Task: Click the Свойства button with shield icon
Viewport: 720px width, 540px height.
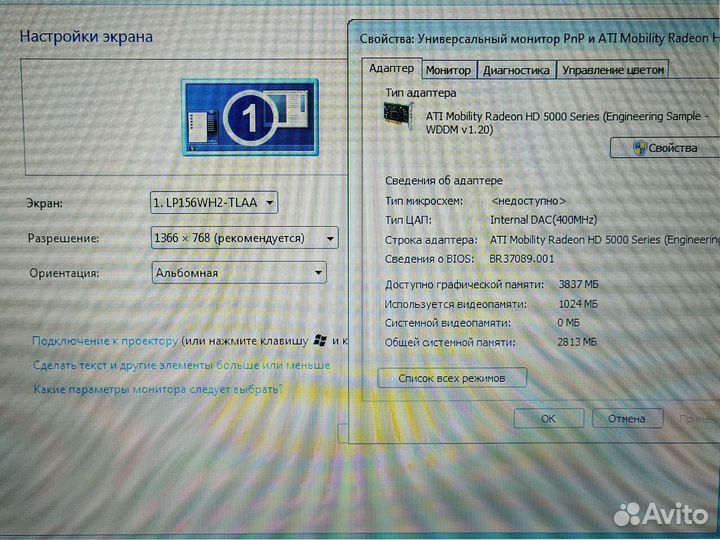Action: [664, 148]
